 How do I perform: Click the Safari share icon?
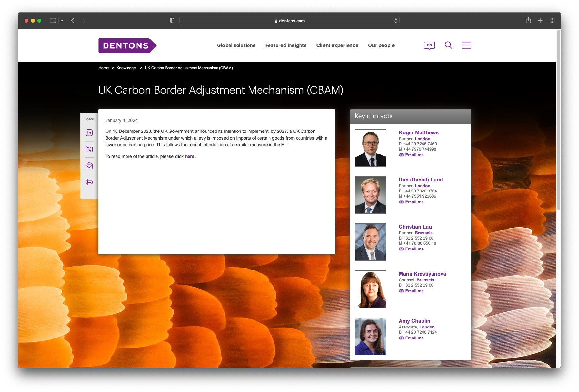tap(528, 21)
